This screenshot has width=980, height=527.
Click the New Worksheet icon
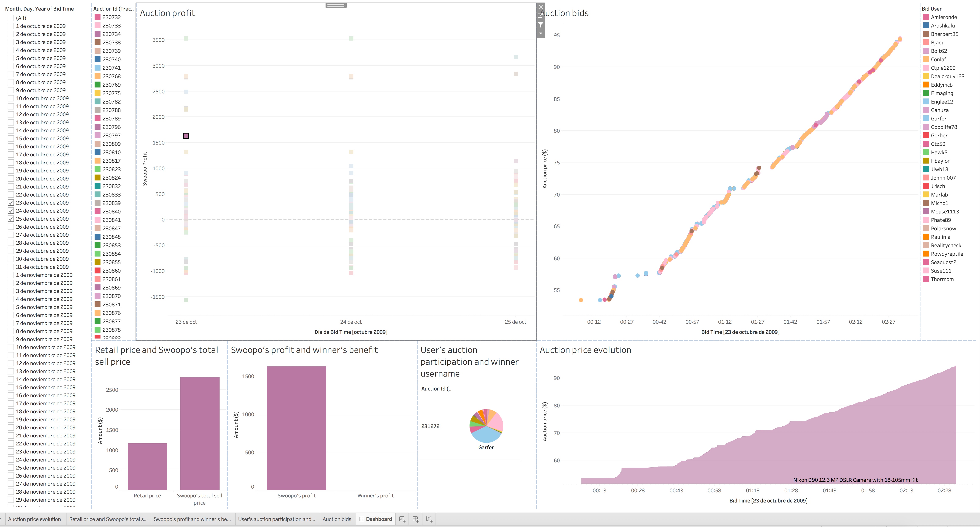point(402,519)
